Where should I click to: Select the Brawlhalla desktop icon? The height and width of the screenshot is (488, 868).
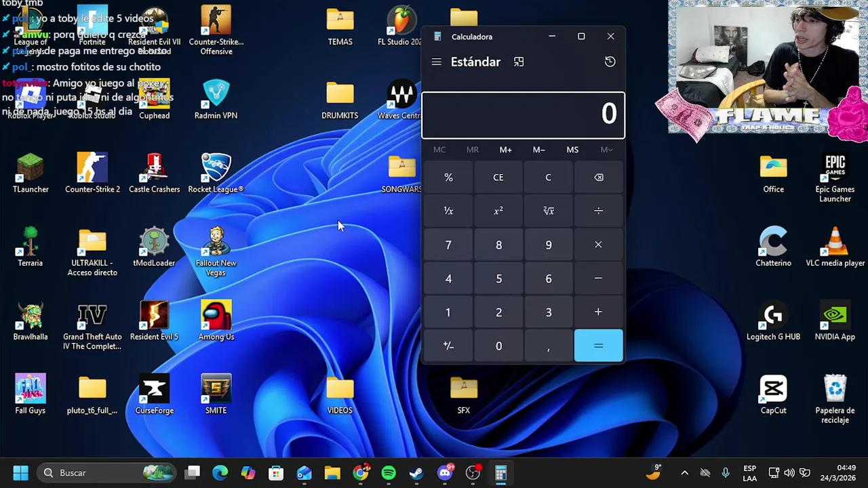[31, 321]
